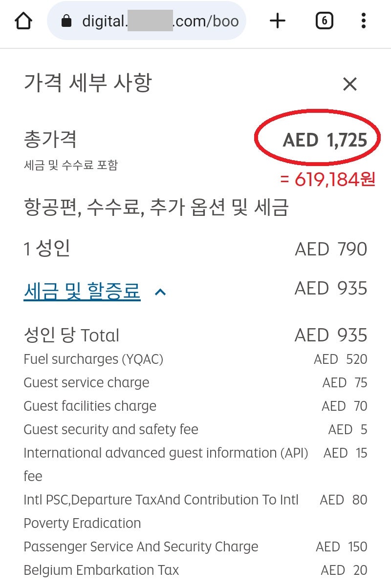The image size is (391, 588).
Task: Open a new tab with plus icon
Action: (277, 21)
